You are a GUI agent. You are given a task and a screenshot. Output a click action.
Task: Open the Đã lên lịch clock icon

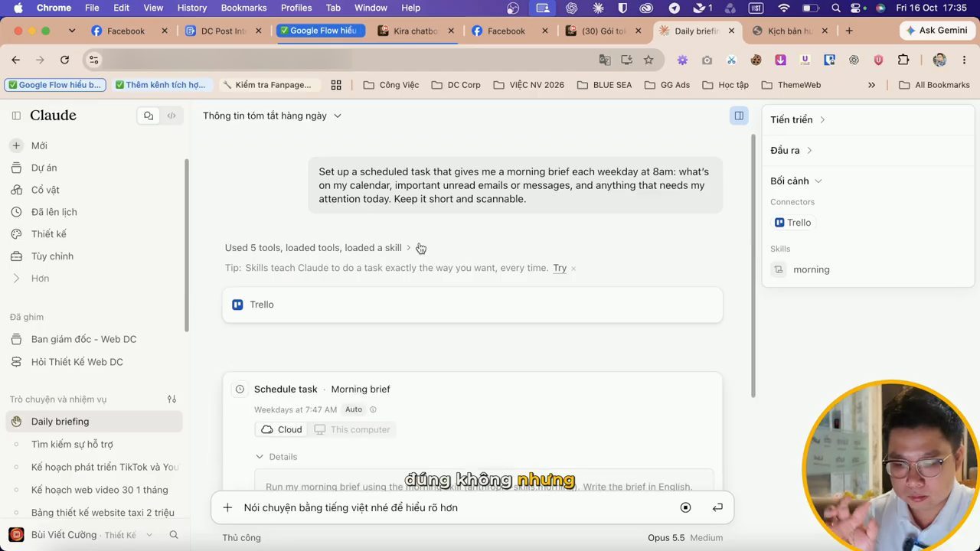point(16,212)
